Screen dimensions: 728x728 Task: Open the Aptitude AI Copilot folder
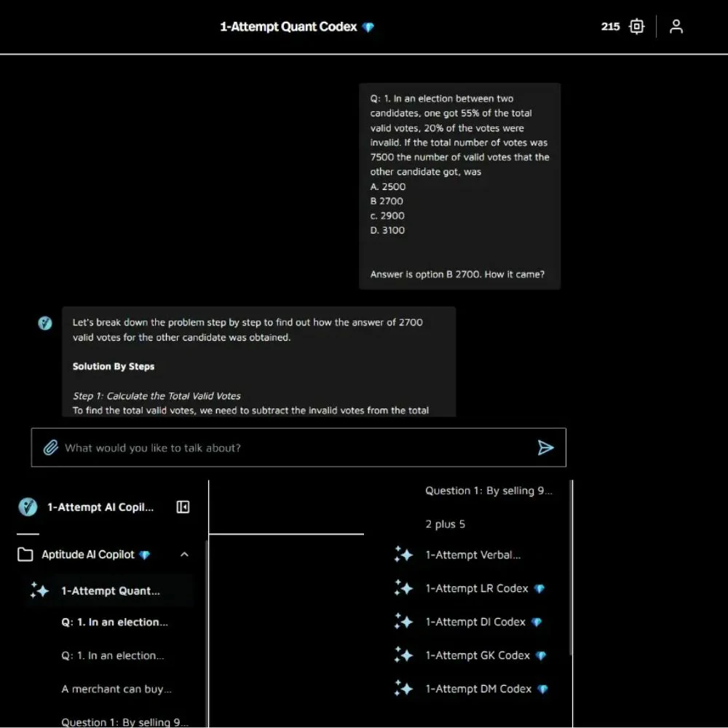pyautogui.click(x=87, y=555)
